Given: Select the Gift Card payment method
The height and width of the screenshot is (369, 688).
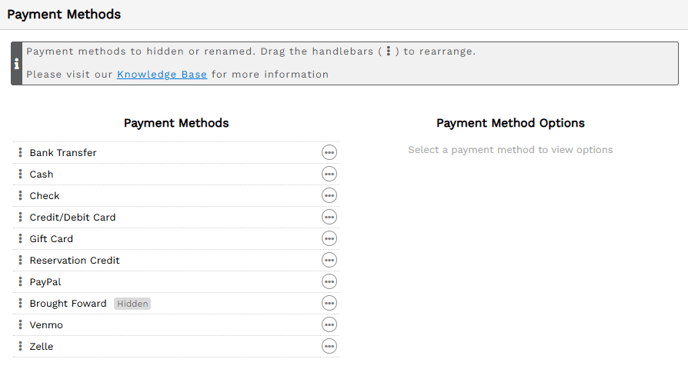Looking at the screenshot, I should (x=176, y=239).
